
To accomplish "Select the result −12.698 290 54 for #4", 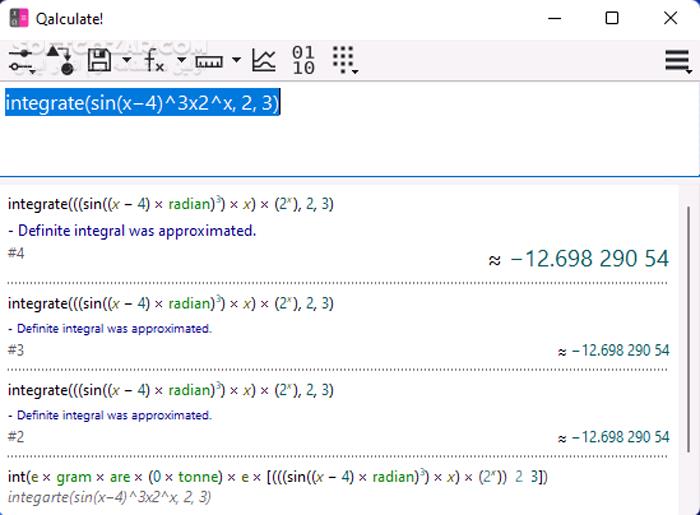I will (589, 259).
